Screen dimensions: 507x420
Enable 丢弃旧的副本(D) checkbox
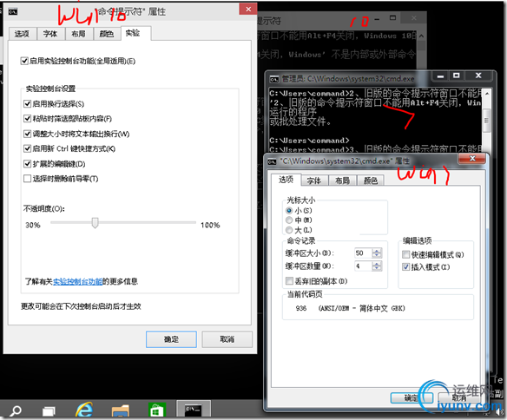[x=289, y=281]
